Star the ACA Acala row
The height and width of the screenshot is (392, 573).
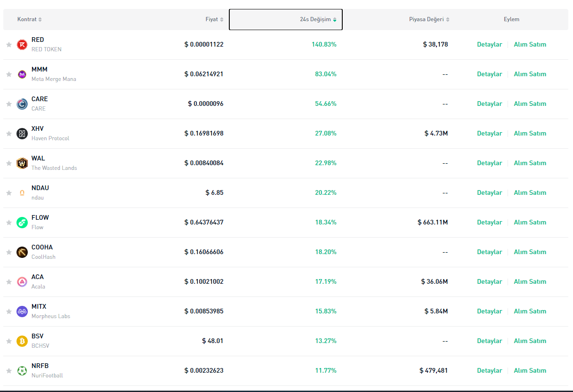[9, 282]
